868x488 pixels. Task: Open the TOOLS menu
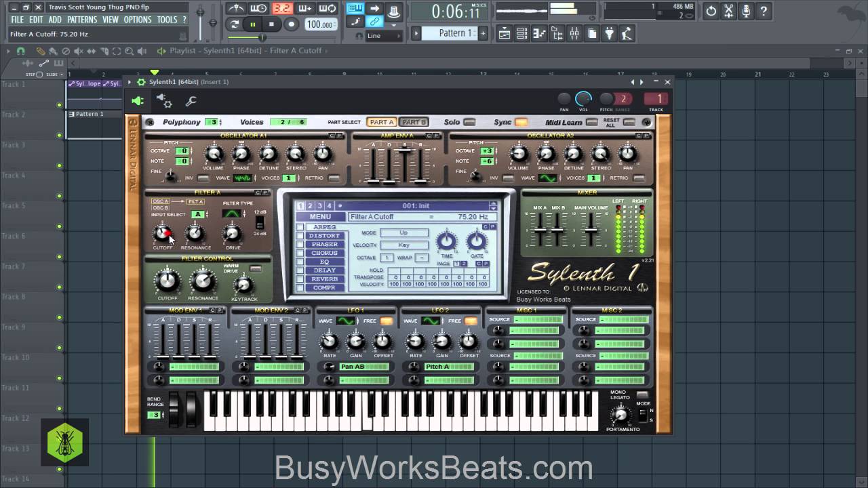(x=167, y=20)
